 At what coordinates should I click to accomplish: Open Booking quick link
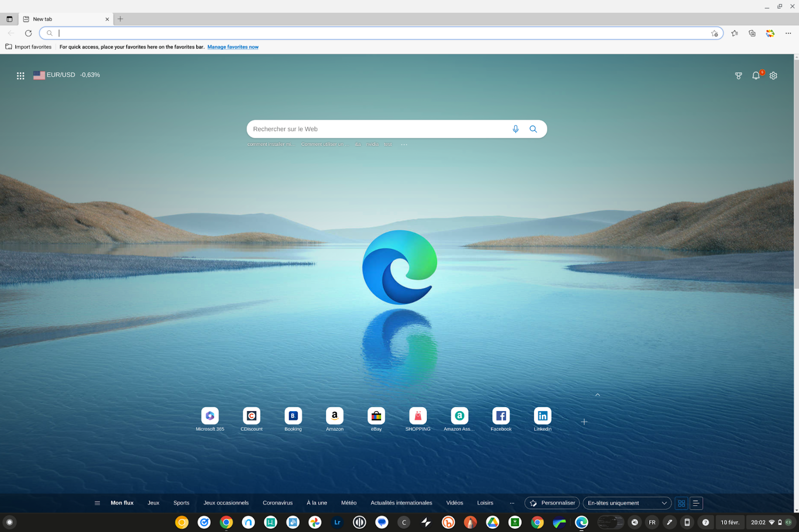293,419
